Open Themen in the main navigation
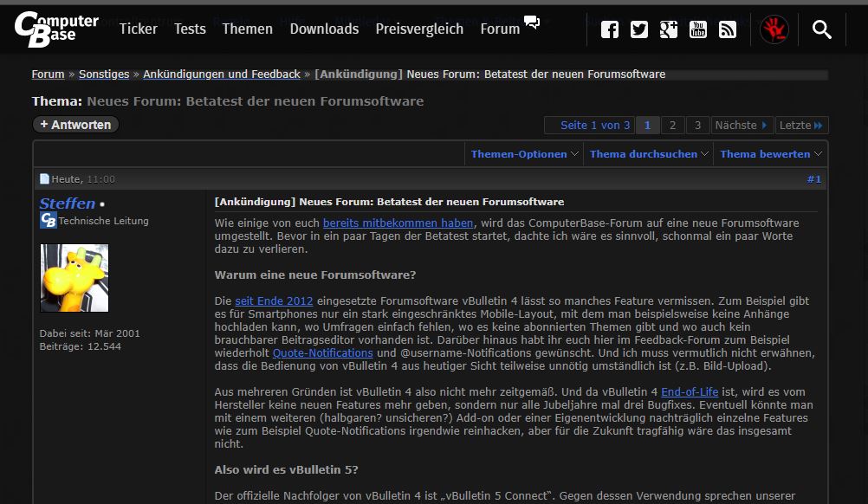This screenshot has width=868, height=504. pos(248,29)
